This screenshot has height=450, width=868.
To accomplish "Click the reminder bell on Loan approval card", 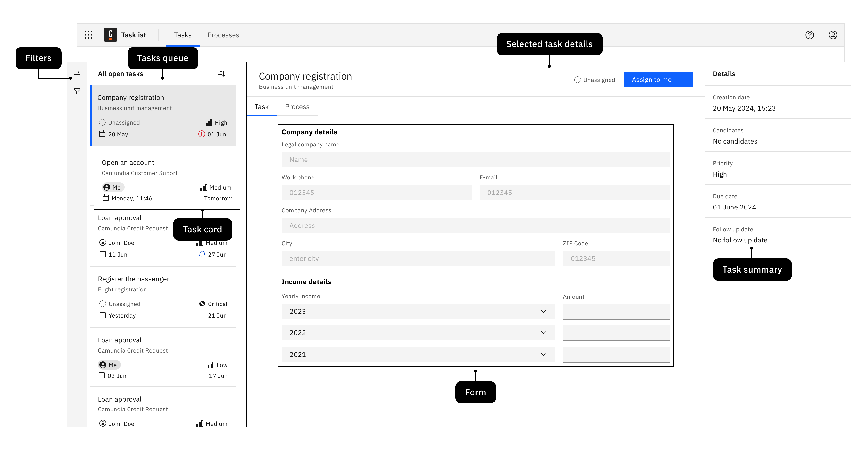I will [x=202, y=255].
